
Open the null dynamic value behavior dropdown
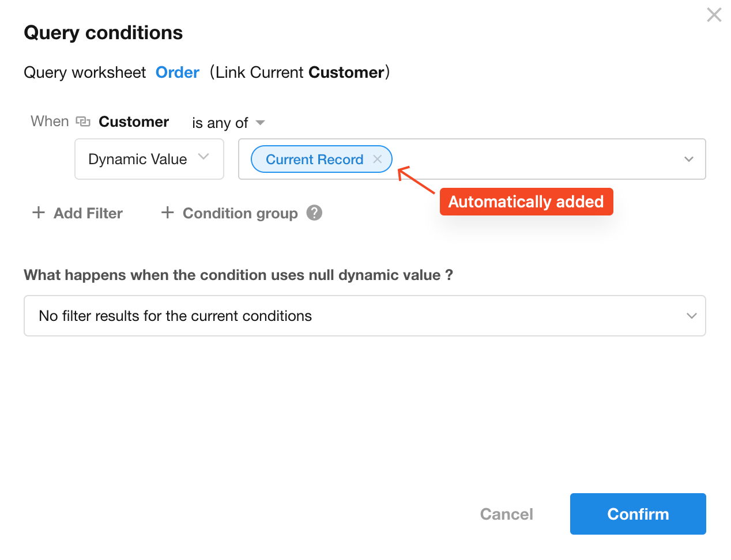pos(364,316)
